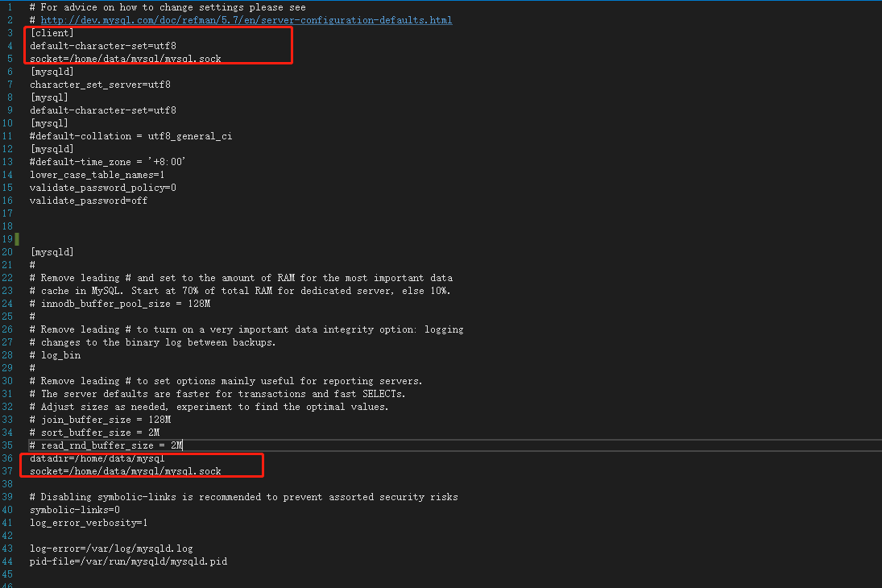
Task: Click the #default-collation = utf8_general_ci line
Action: pyautogui.click(x=131, y=137)
